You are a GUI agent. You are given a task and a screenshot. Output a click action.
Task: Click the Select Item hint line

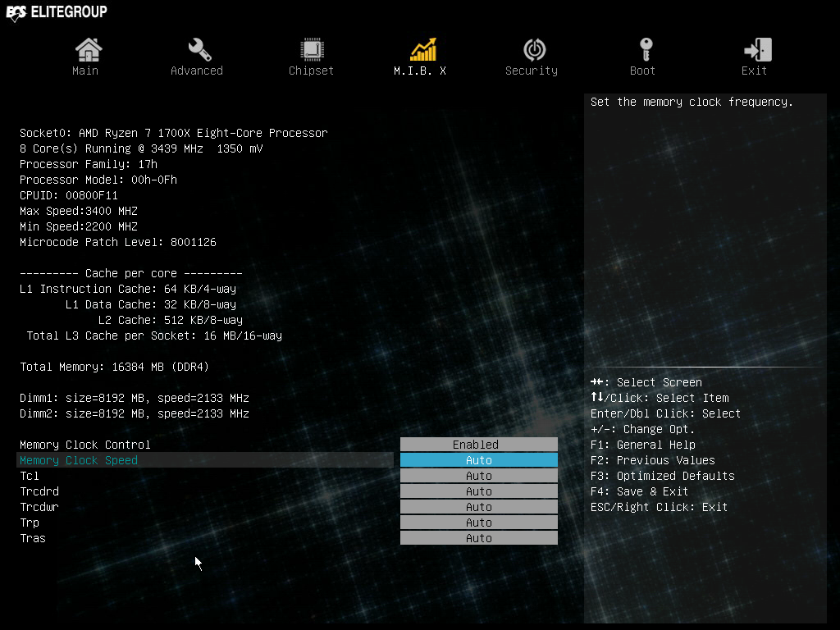[x=660, y=398]
